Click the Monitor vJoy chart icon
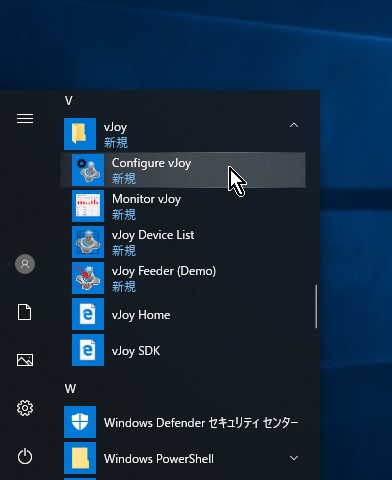Screen dimensions: 392x480 coord(88,206)
